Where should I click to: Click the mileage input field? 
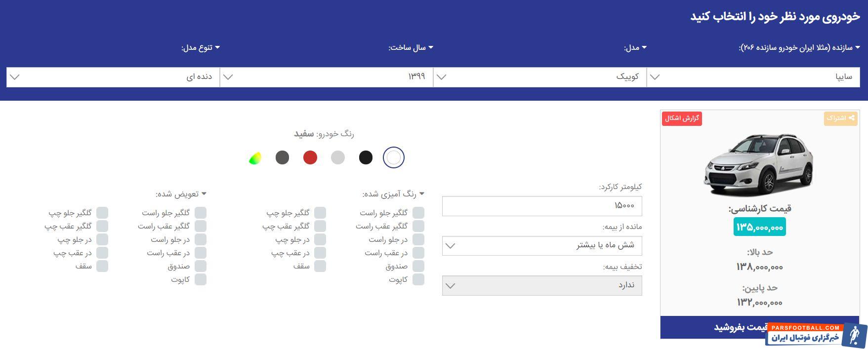point(542,206)
